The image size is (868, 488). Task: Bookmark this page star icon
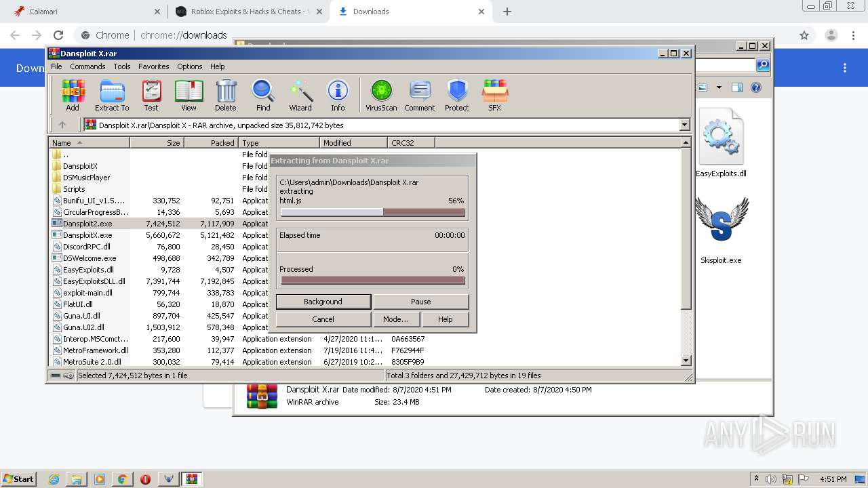coord(804,35)
